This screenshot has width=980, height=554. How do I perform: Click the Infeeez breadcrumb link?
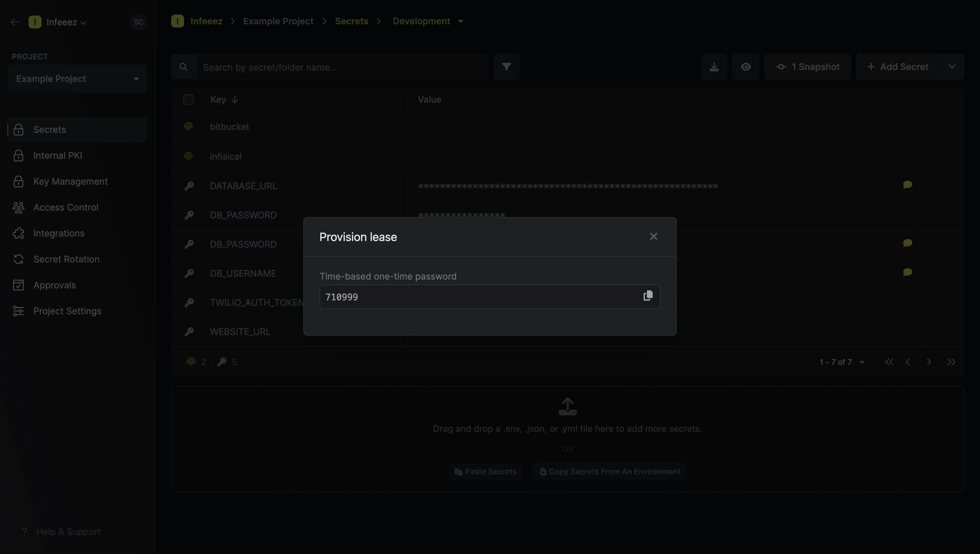click(x=206, y=21)
